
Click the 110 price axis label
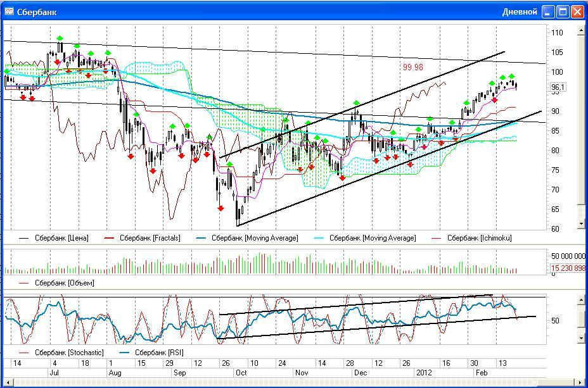557,33
